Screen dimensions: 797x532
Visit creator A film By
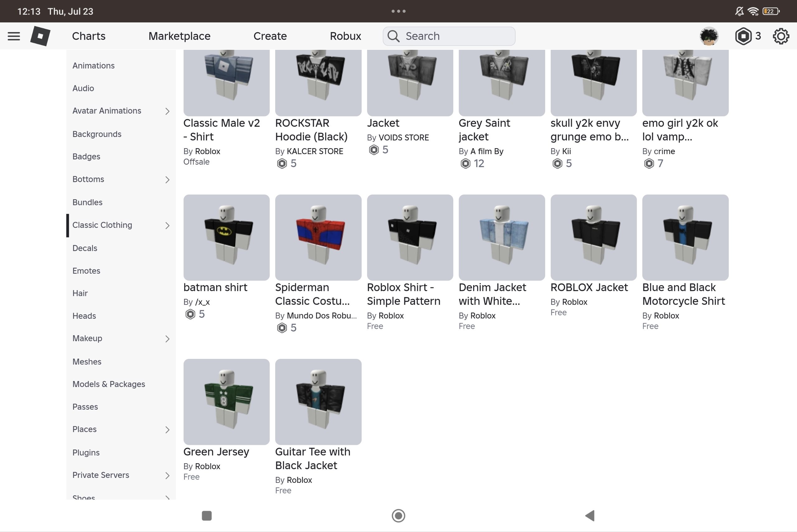coord(487,151)
